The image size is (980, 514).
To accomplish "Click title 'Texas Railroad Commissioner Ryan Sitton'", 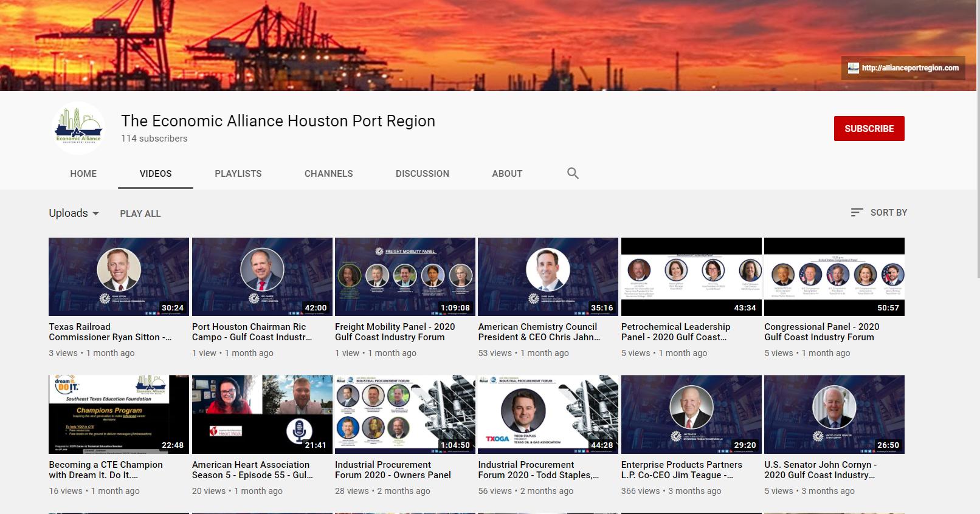I will 110,332.
